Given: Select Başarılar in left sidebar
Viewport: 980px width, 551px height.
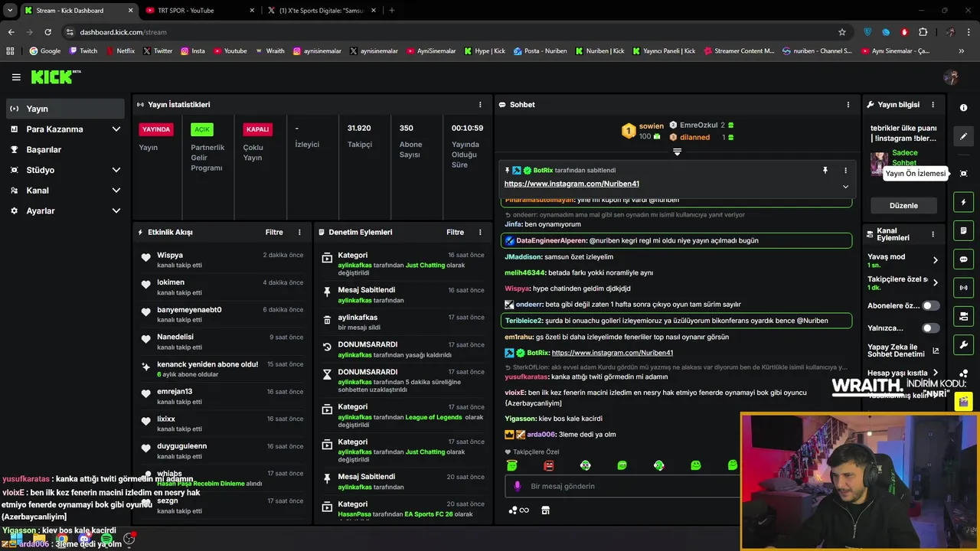Looking at the screenshot, I should point(64,150).
